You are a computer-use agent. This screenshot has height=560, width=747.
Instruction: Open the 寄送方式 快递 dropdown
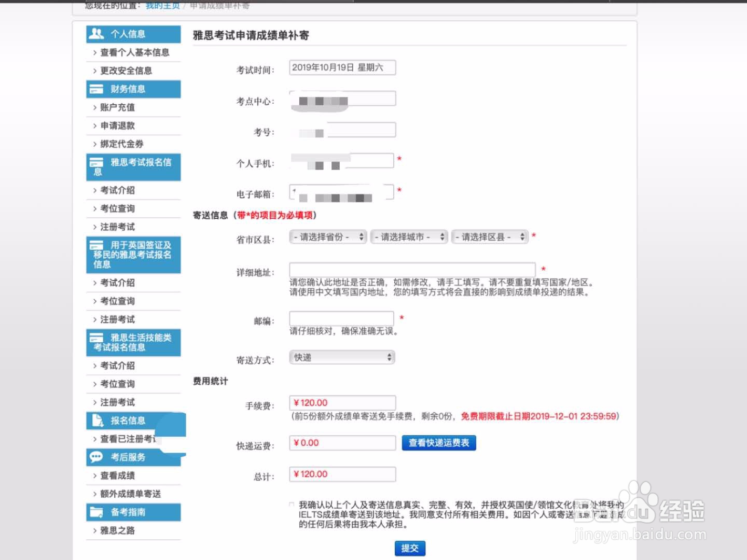342,357
